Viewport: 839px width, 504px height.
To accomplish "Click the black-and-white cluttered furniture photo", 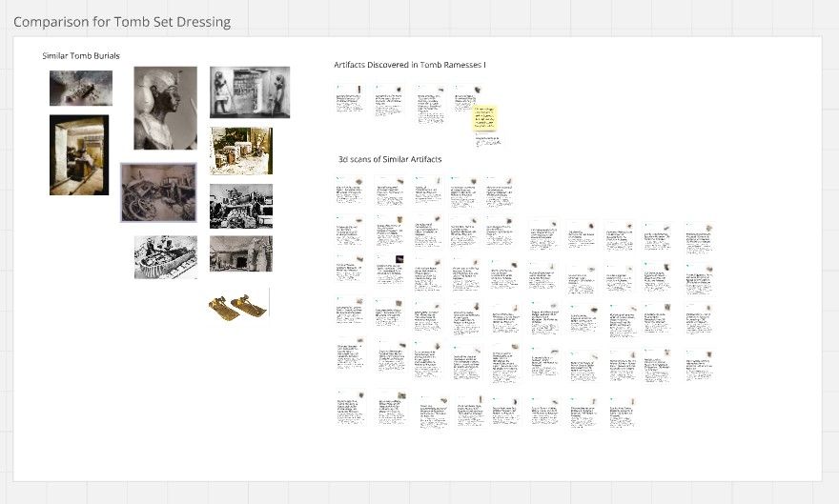I will [x=241, y=207].
